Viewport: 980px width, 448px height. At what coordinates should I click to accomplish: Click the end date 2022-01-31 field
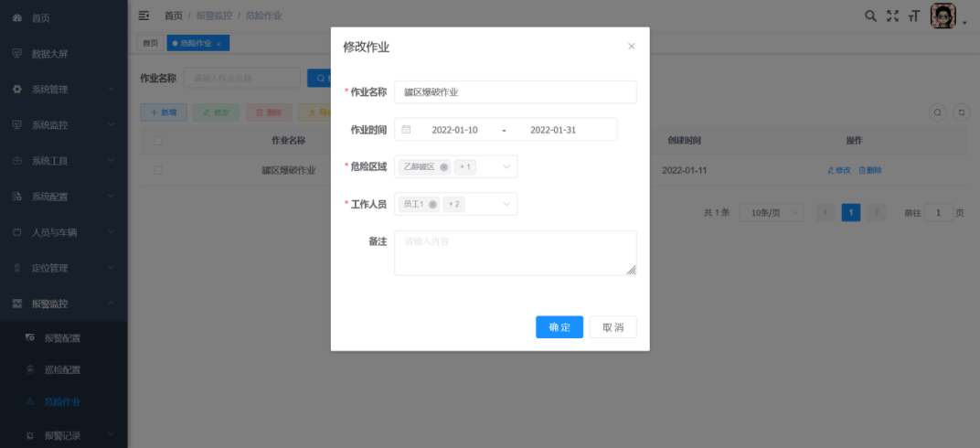553,130
